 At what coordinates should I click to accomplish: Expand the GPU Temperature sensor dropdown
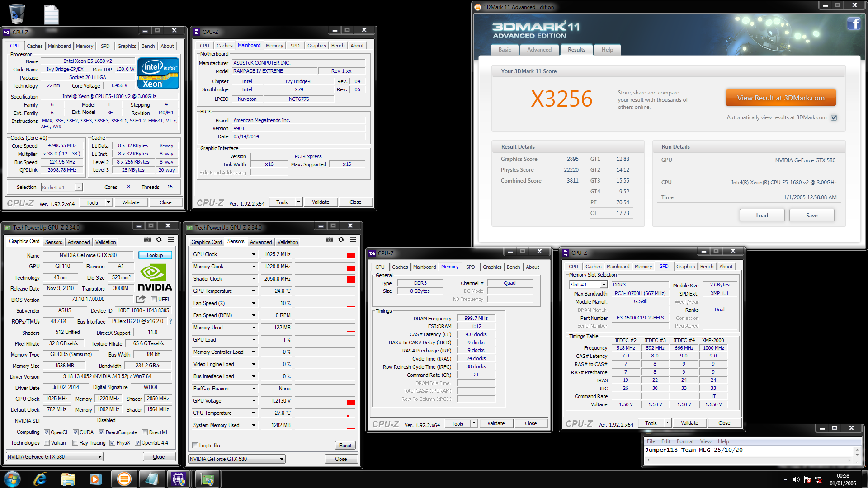(254, 291)
